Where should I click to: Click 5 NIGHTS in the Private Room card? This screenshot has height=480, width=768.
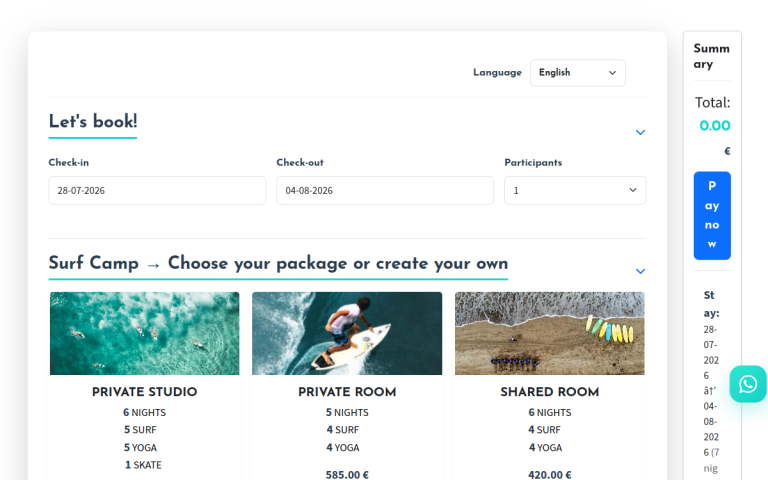(347, 412)
